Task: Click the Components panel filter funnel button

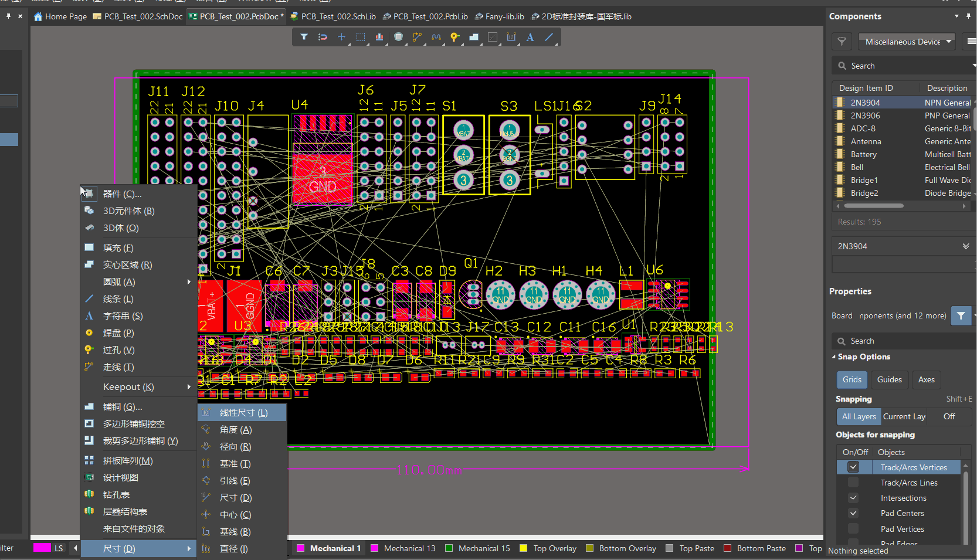Action: (842, 42)
